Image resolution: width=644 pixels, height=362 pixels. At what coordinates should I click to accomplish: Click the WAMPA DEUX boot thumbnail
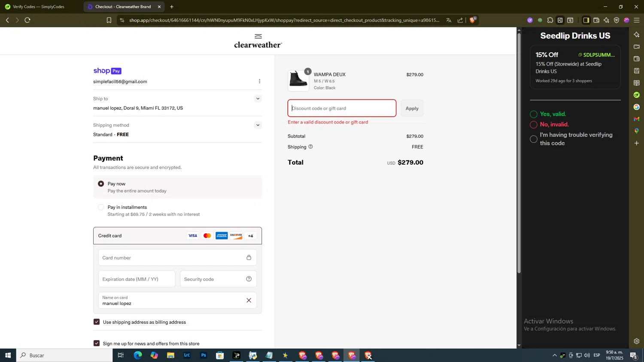pyautogui.click(x=298, y=81)
